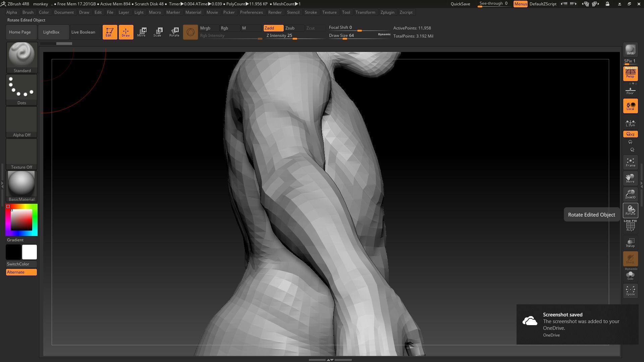Viewport: 644px width, 362px height.
Task: Enable M material mode
Action: [251, 28]
